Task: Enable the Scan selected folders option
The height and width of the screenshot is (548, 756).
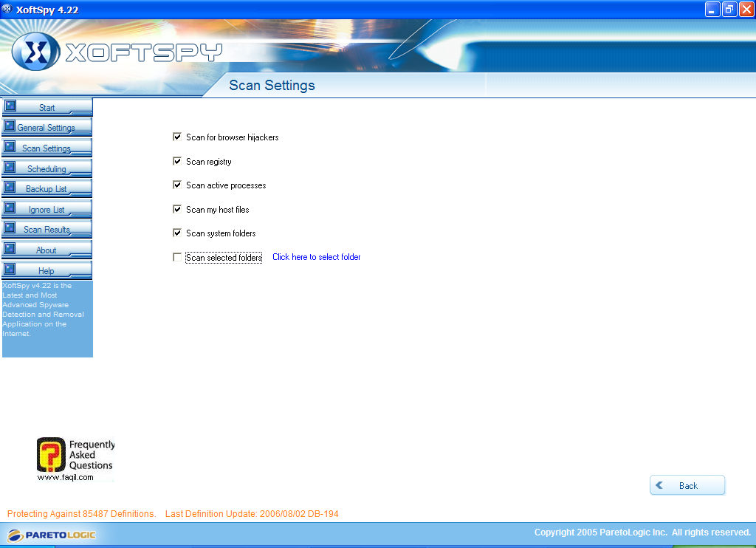Action: point(176,257)
